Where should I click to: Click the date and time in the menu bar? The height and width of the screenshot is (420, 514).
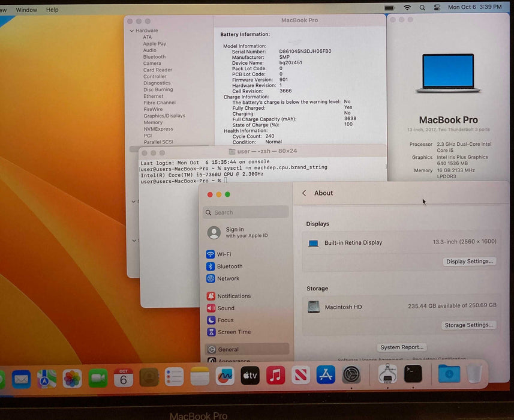(x=474, y=7)
